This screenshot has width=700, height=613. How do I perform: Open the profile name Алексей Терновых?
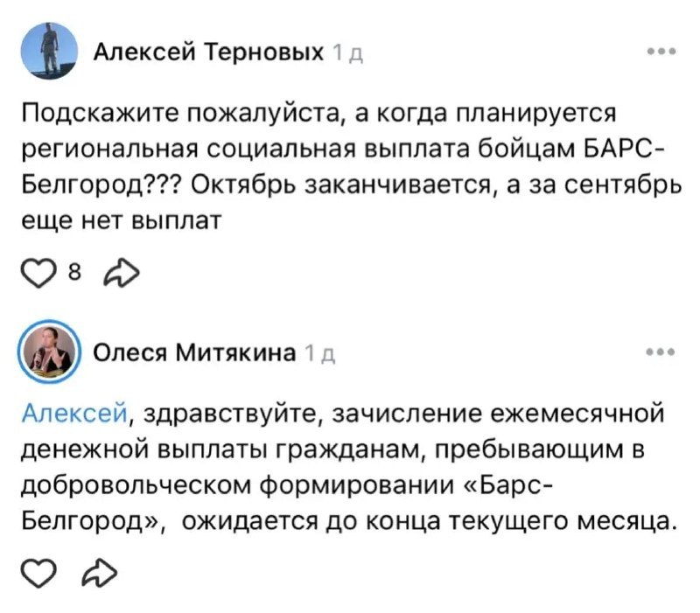[208, 52]
